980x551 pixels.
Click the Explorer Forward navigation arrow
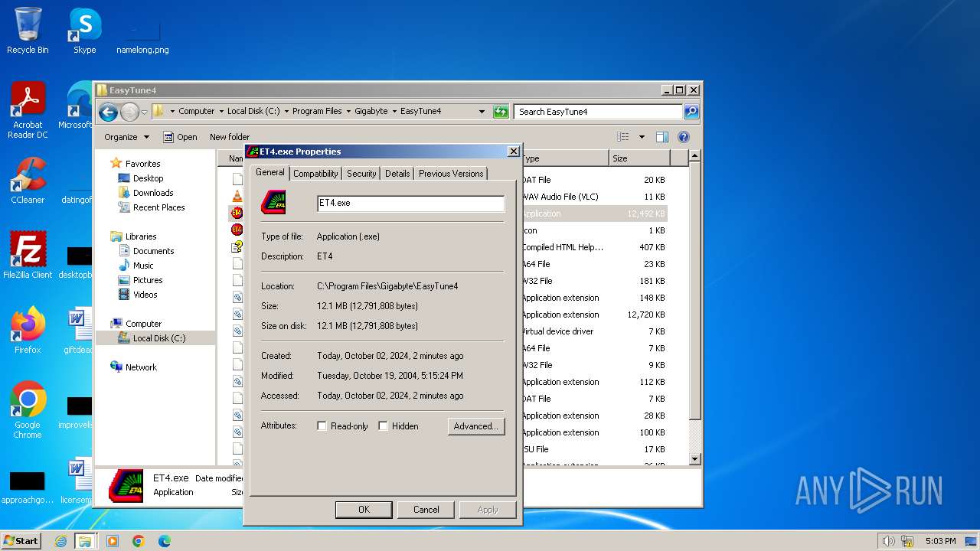(x=129, y=112)
